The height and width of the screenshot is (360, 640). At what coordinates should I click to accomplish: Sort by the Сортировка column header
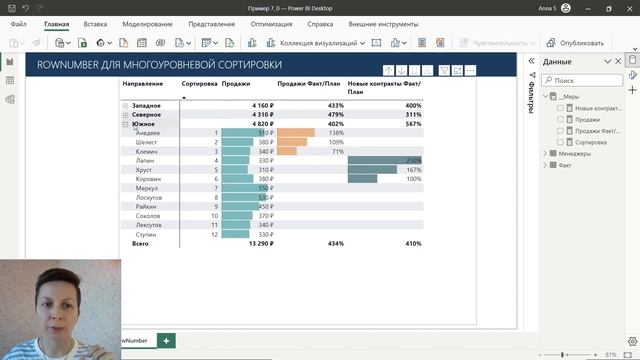click(199, 84)
